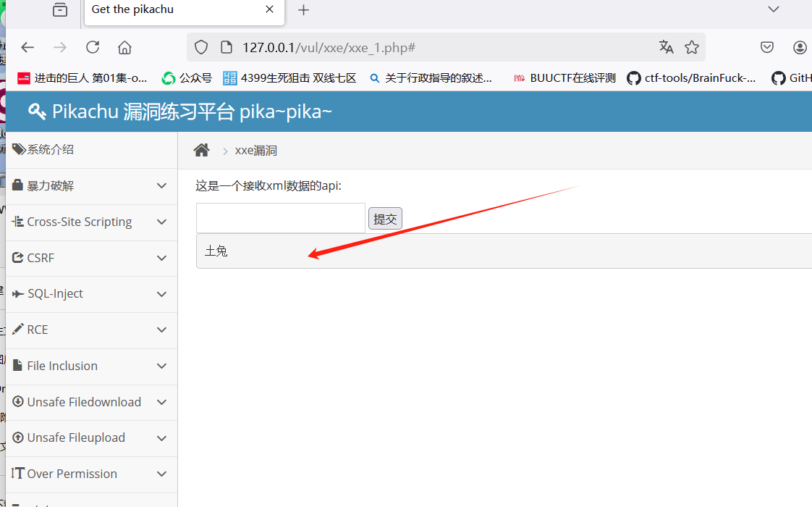Click the File Inclusion file icon
Image resolution: width=812 pixels, height=507 pixels.
pos(17,366)
